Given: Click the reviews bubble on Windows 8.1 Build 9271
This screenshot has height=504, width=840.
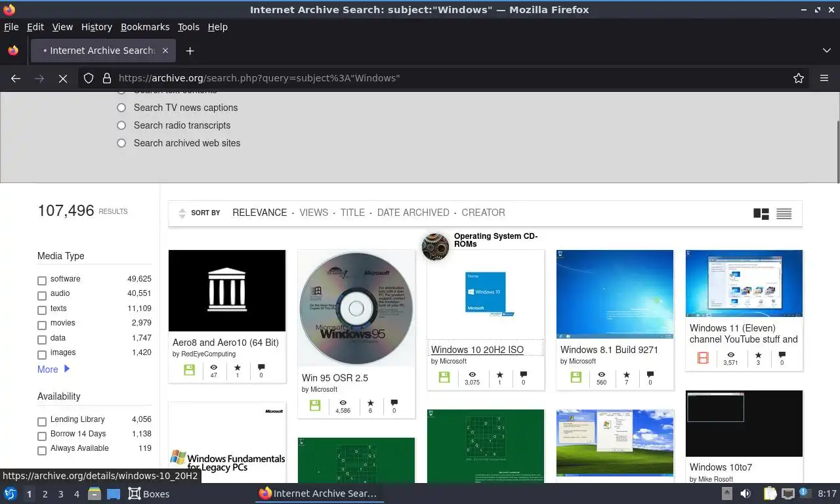Looking at the screenshot, I should [x=650, y=375].
